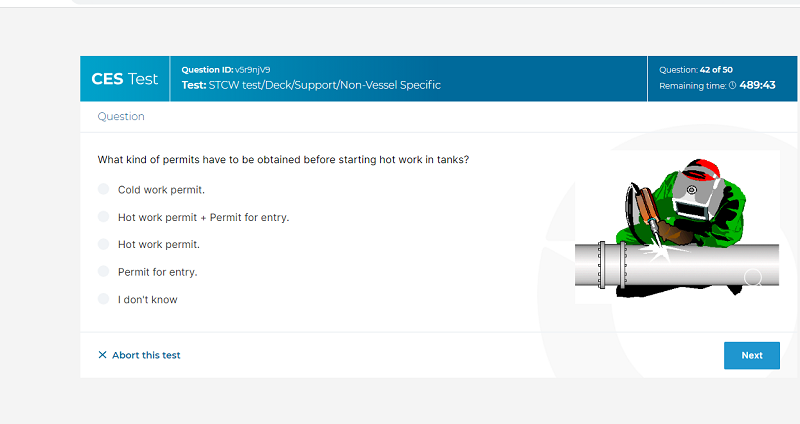The height and width of the screenshot is (424, 800).
Task: Click the remaining time value 489:43
Action: pos(757,85)
